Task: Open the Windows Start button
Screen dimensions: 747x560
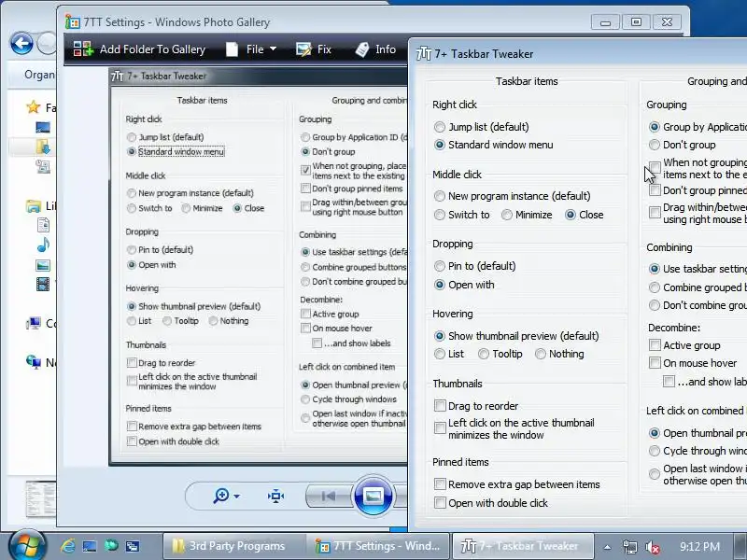Action: [27, 546]
